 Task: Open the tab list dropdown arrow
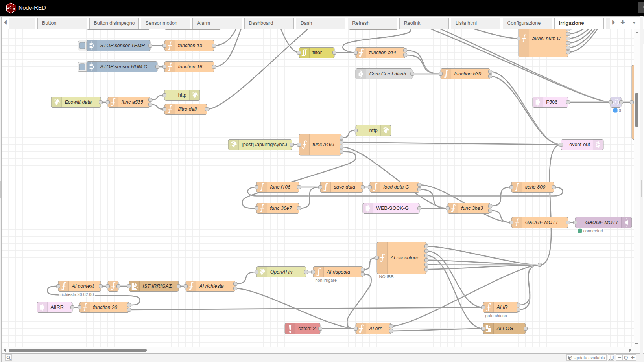[x=634, y=23]
